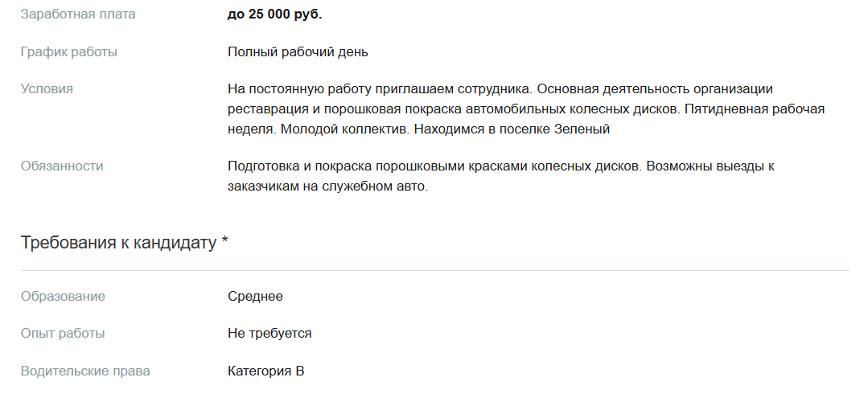Click the "Категория B" license value

(266, 371)
